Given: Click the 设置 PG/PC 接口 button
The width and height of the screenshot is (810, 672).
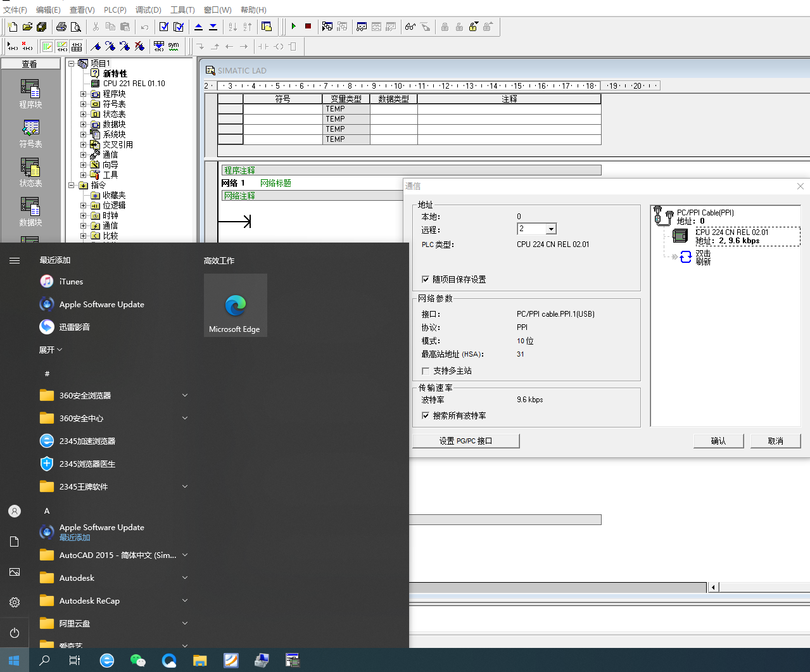Looking at the screenshot, I should pos(465,441).
